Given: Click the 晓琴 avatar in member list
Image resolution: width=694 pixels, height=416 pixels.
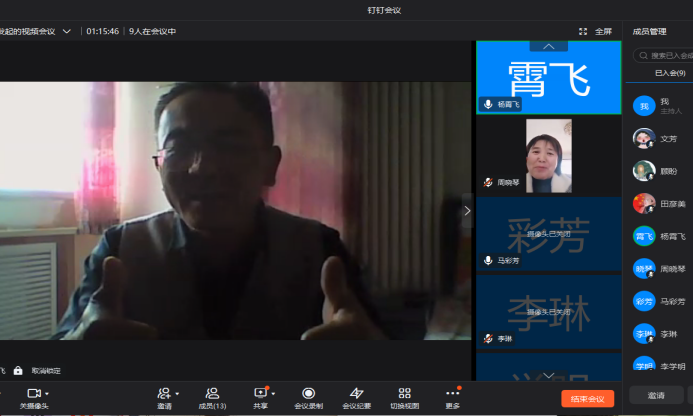Looking at the screenshot, I should point(644,269).
